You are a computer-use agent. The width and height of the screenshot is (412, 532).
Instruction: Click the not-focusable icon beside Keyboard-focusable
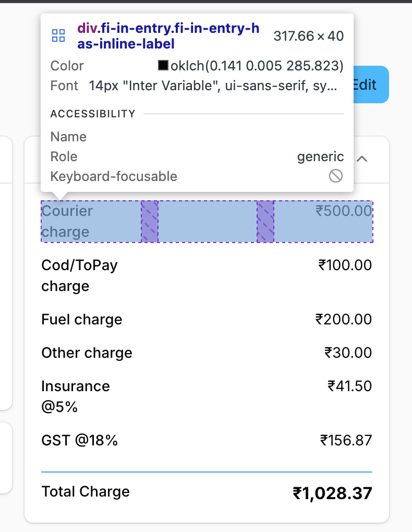click(336, 176)
